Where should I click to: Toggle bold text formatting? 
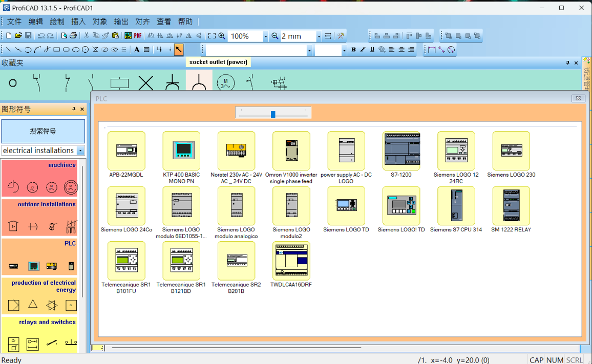tap(353, 50)
